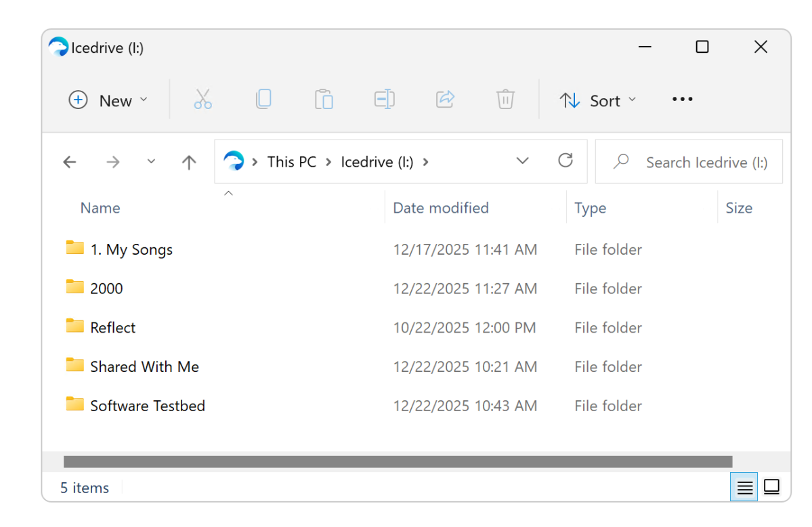Refresh the Icedrive folder view
The height and width of the screenshot is (527, 812).
point(565,161)
